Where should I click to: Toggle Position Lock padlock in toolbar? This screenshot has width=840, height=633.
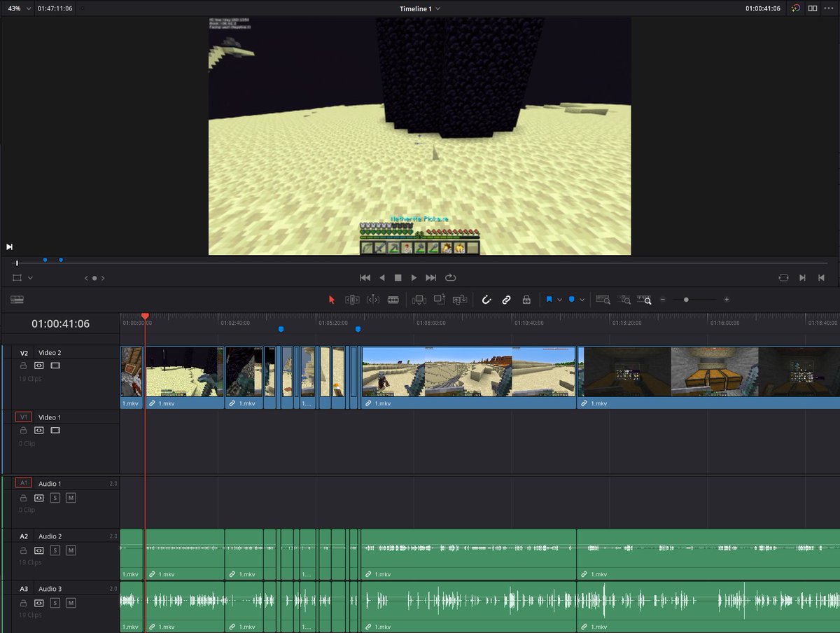coord(526,299)
